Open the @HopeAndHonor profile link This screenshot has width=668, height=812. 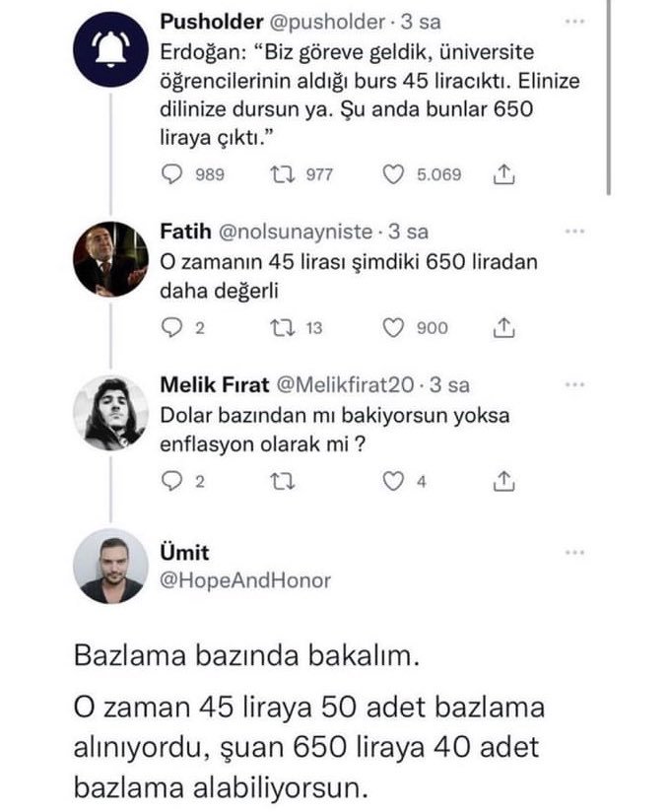click(245, 580)
